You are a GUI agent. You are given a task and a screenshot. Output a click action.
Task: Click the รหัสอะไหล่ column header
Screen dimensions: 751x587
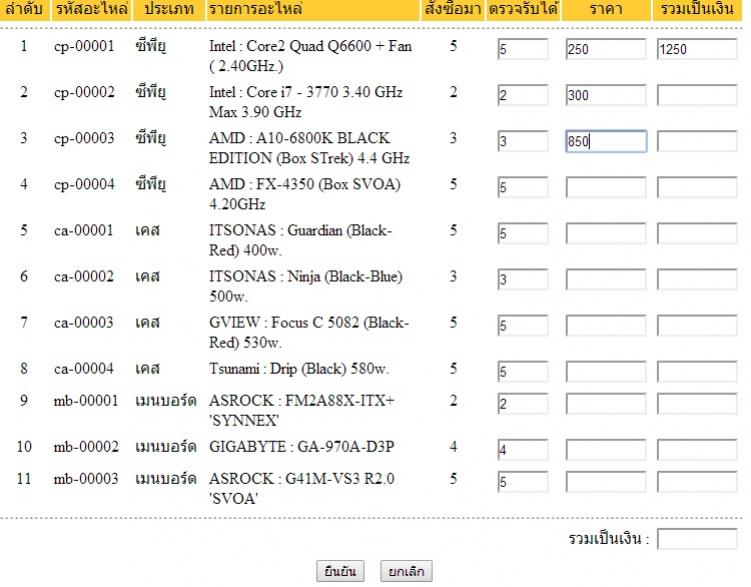[x=91, y=9]
